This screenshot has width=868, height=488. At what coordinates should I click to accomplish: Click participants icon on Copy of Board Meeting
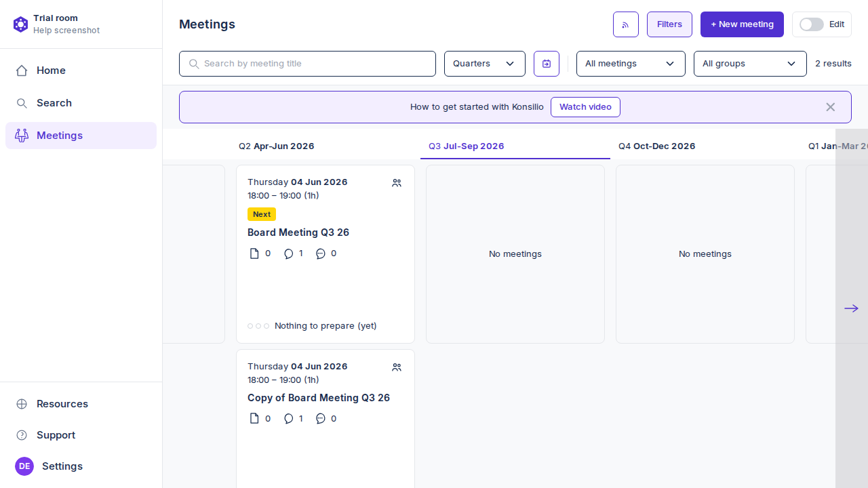tap(397, 367)
